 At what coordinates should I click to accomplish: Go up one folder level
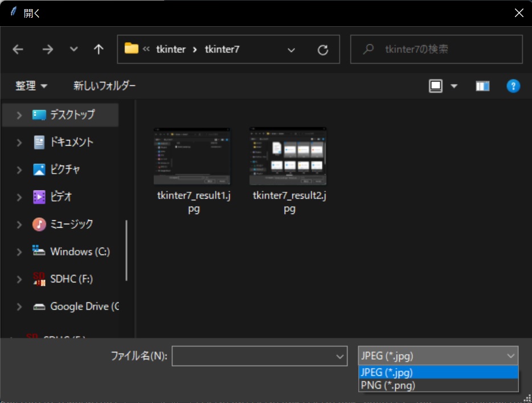click(x=98, y=50)
